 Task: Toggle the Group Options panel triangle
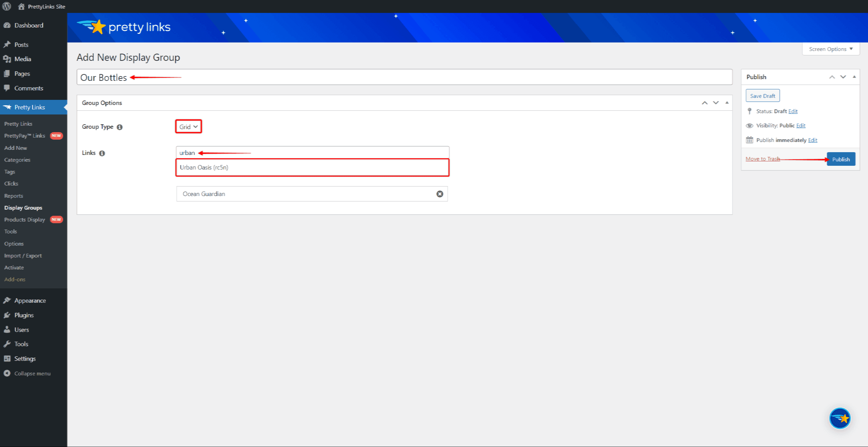click(x=727, y=103)
